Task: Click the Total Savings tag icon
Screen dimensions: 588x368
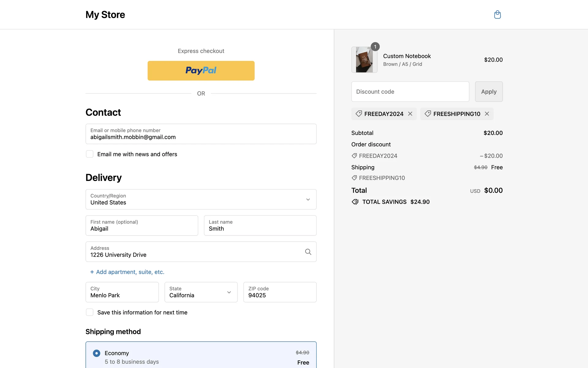Action: 355,202
